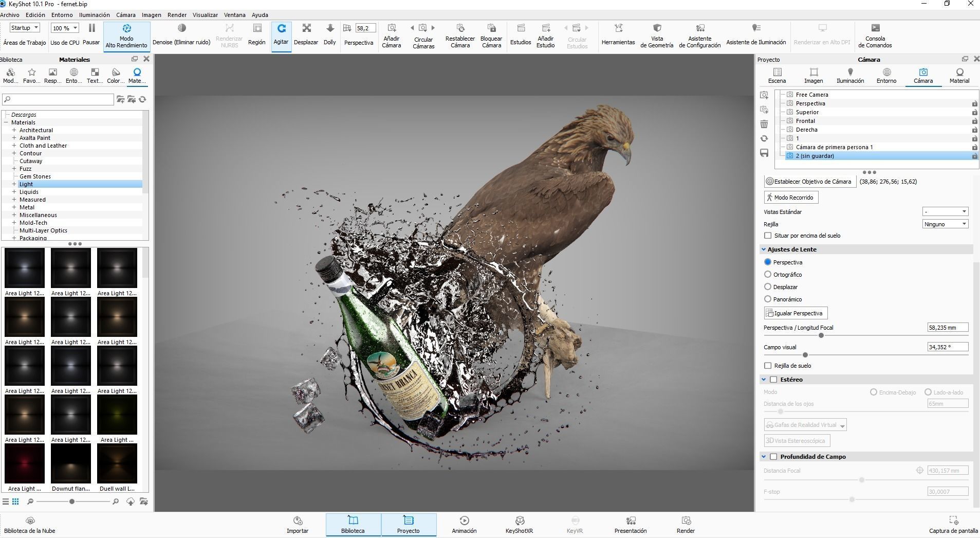
Task: Click Bloquear Cámara
Action: point(491,35)
